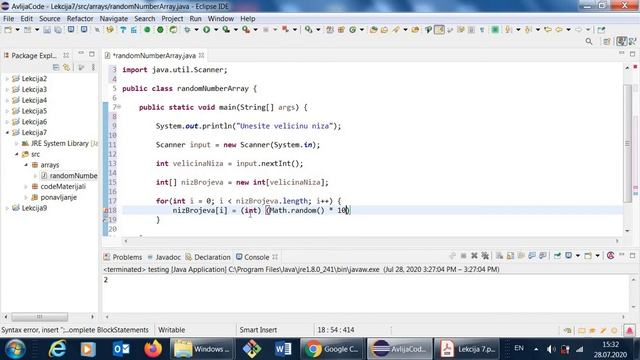Open the Windows Start button

point(16,349)
